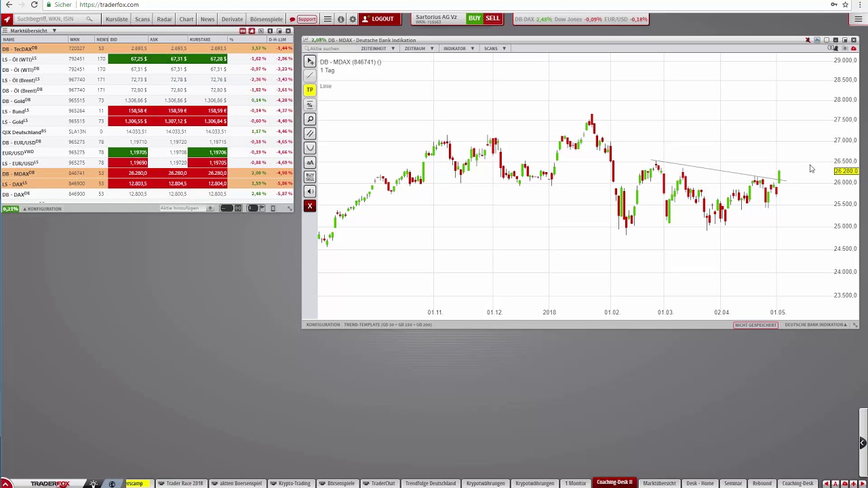Select the DB - MDAX watchlist row

146,174
